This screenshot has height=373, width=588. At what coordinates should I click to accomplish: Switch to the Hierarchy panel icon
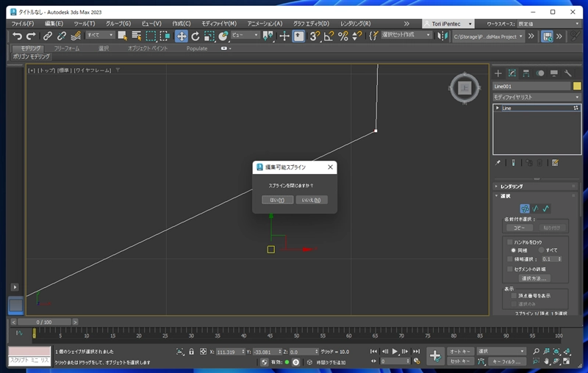click(526, 73)
